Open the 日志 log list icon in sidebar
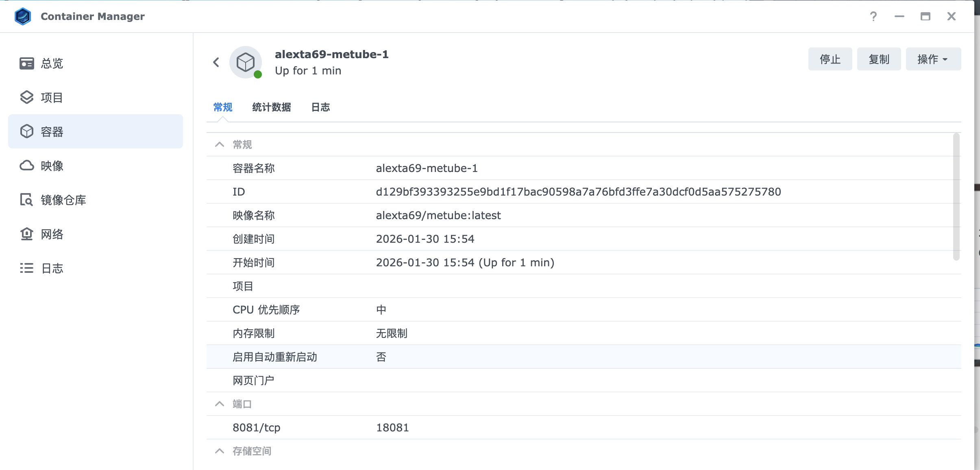 click(x=27, y=268)
